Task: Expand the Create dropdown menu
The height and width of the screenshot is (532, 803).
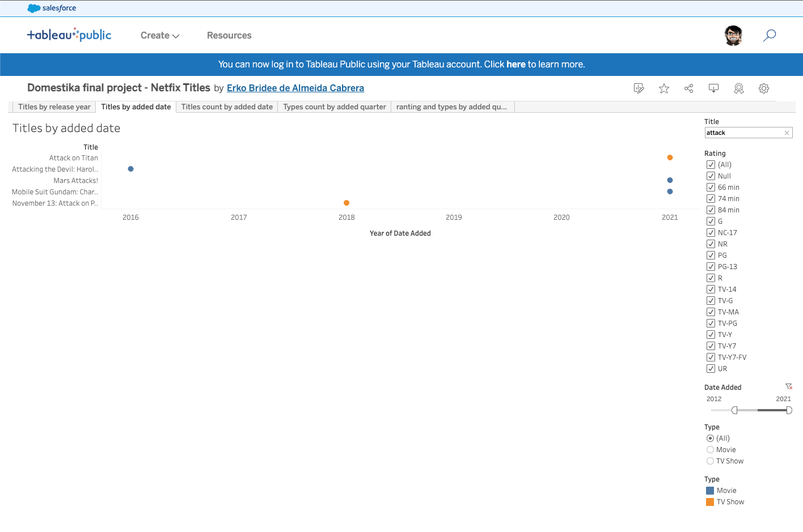Action: coord(160,36)
